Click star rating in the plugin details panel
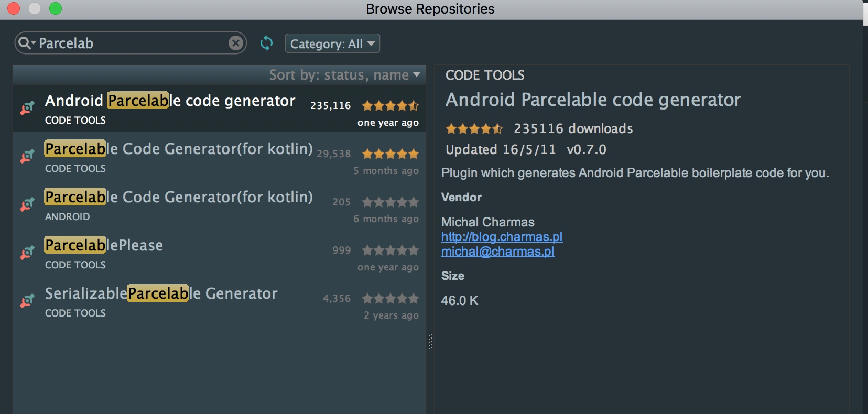Image resolution: width=868 pixels, height=414 pixels. pyautogui.click(x=474, y=128)
